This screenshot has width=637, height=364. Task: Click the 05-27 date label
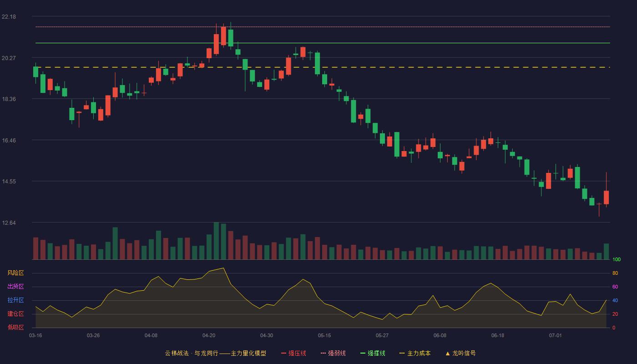tap(382, 335)
